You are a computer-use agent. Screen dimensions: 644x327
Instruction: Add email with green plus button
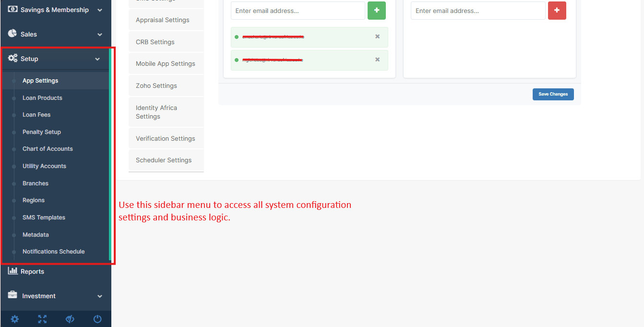[x=377, y=11]
